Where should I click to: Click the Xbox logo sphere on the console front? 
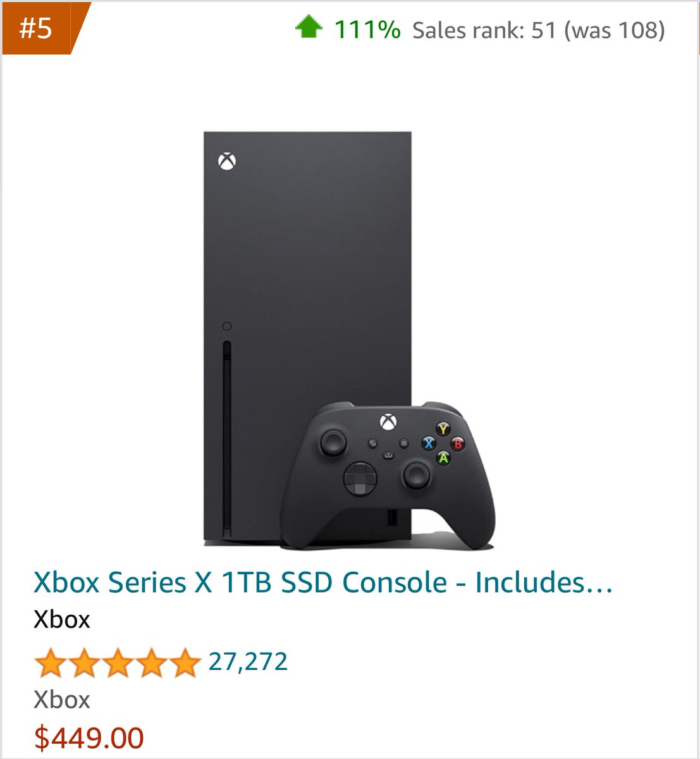click(228, 160)
